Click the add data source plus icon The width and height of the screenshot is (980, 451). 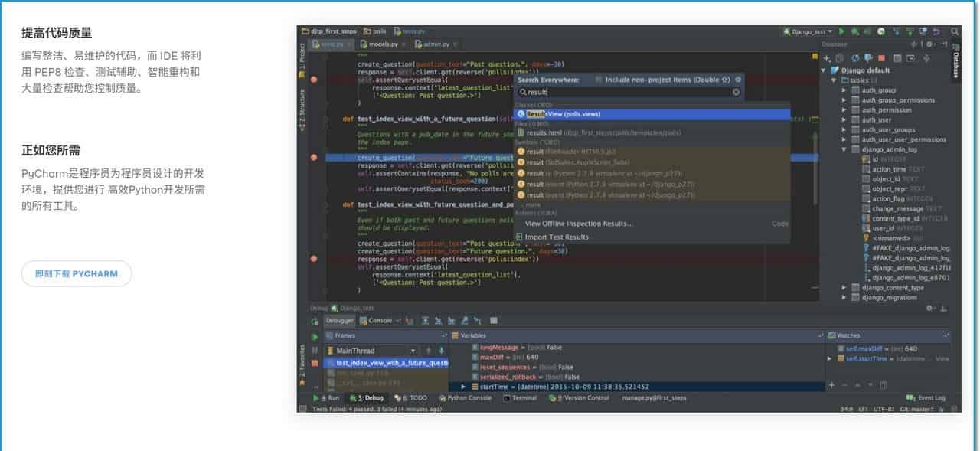(x=827, y=58)
